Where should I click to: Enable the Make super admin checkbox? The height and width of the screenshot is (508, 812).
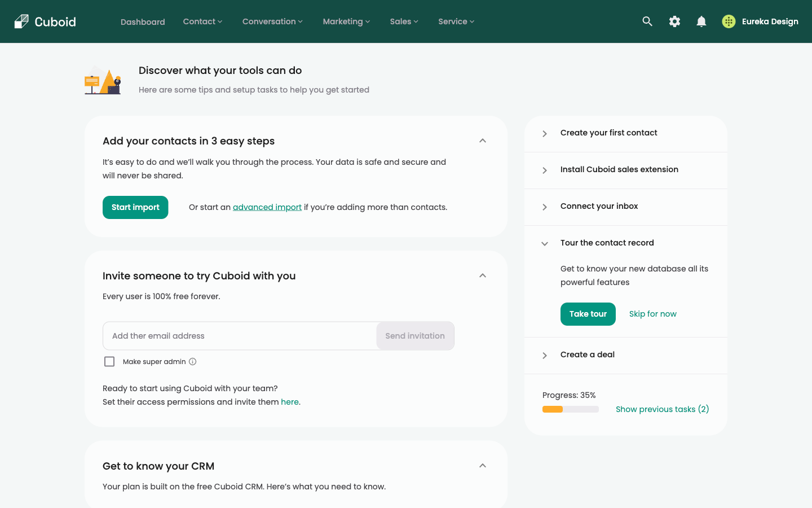[x=109, y=362]
